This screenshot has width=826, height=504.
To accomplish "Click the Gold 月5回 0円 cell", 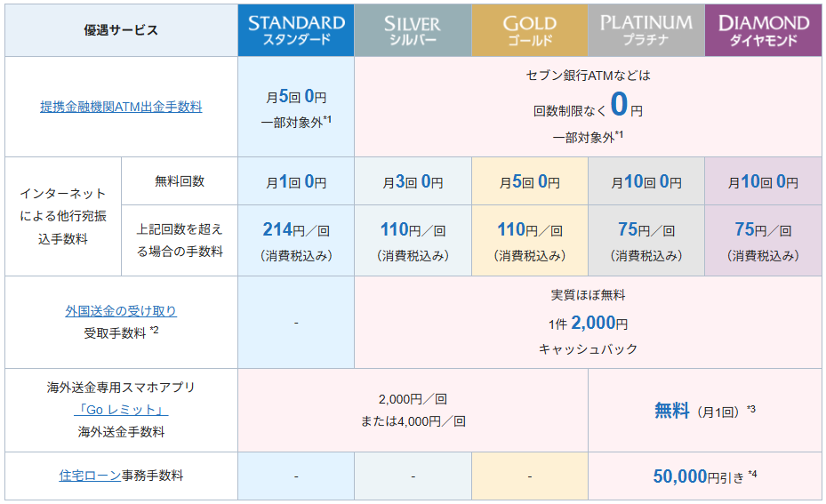I will tap(529, 181).
